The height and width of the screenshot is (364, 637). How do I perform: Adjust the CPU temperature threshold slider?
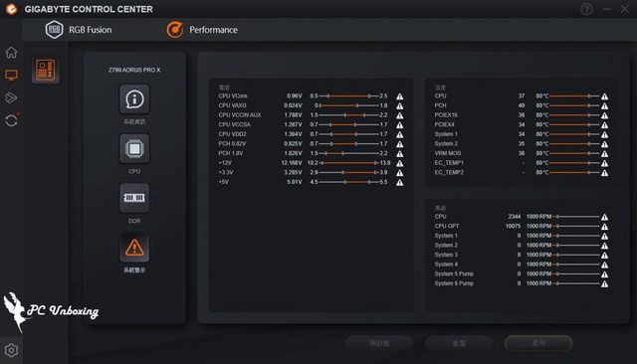(x=574, y=96)
